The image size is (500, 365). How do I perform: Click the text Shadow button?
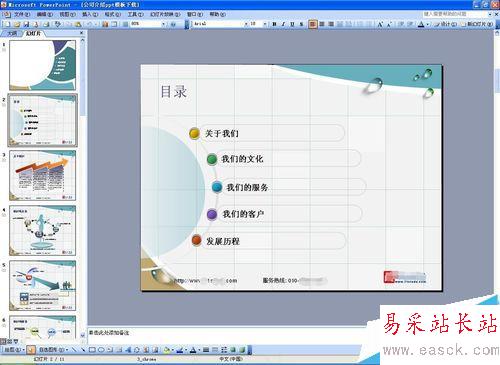point(301,24)
